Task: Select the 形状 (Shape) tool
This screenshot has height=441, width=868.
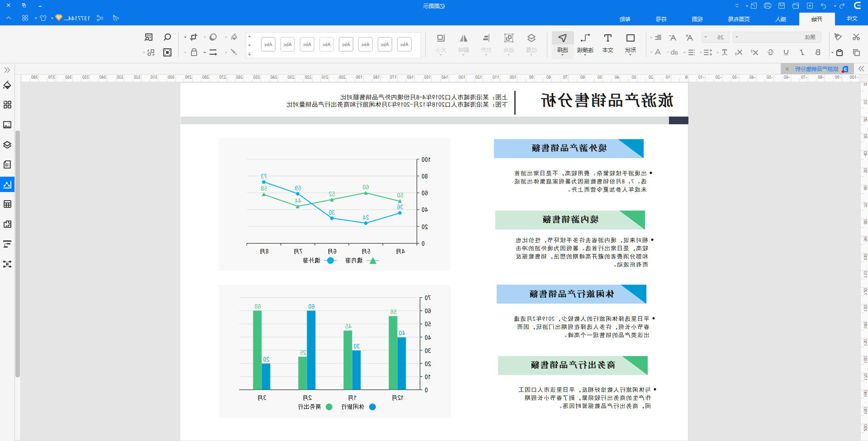Action: coord(631,43)
